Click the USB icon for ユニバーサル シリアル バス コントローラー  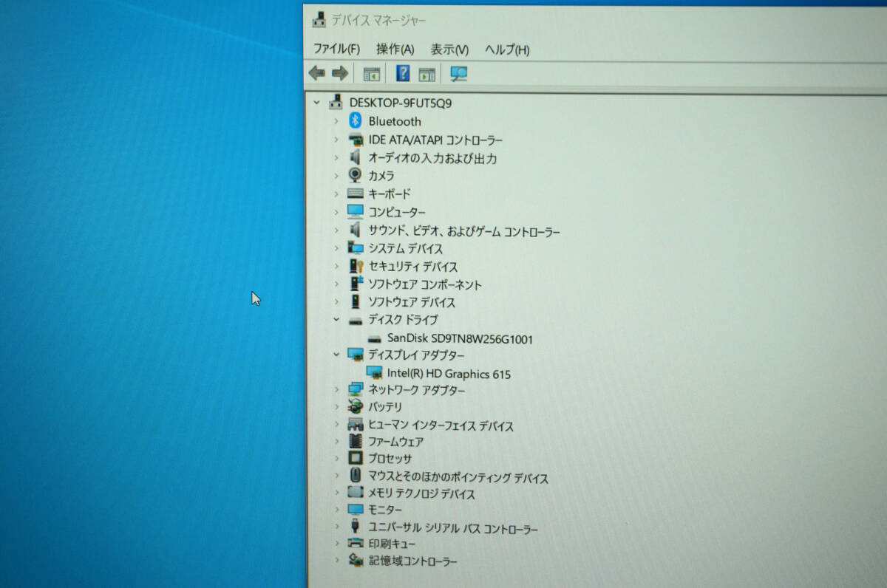(355, 527)
